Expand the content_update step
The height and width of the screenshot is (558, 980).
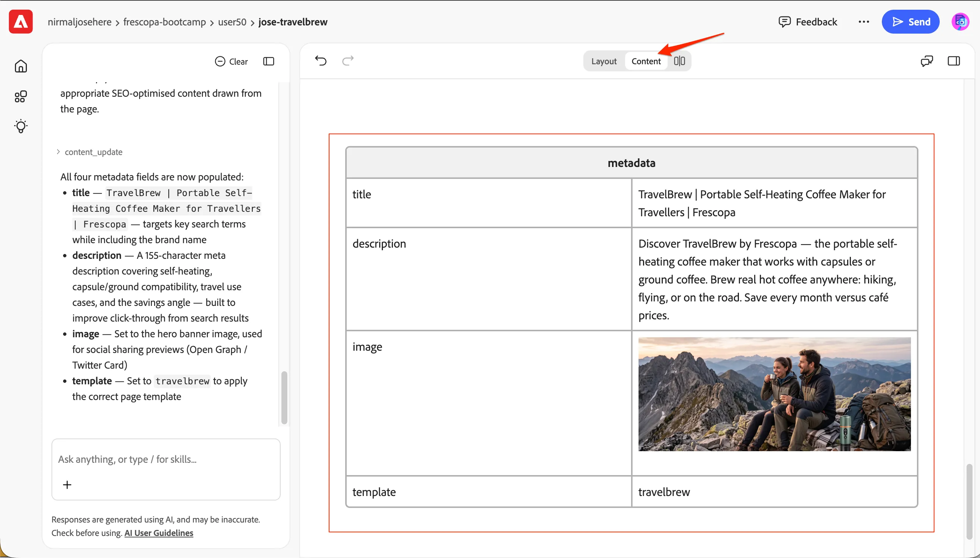click(90, 152)
